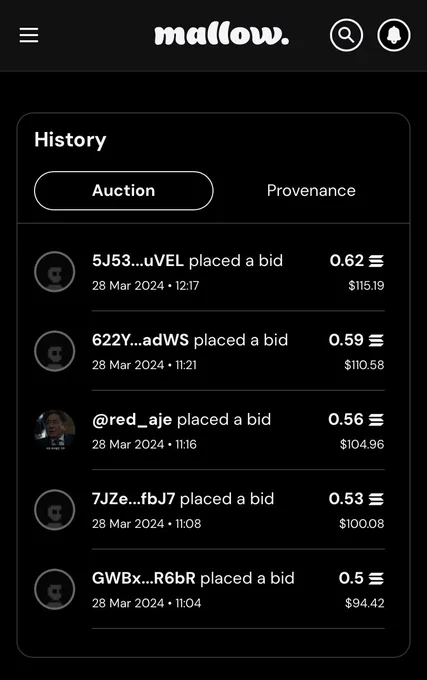Open the notifications bell

tap(394, 35)
